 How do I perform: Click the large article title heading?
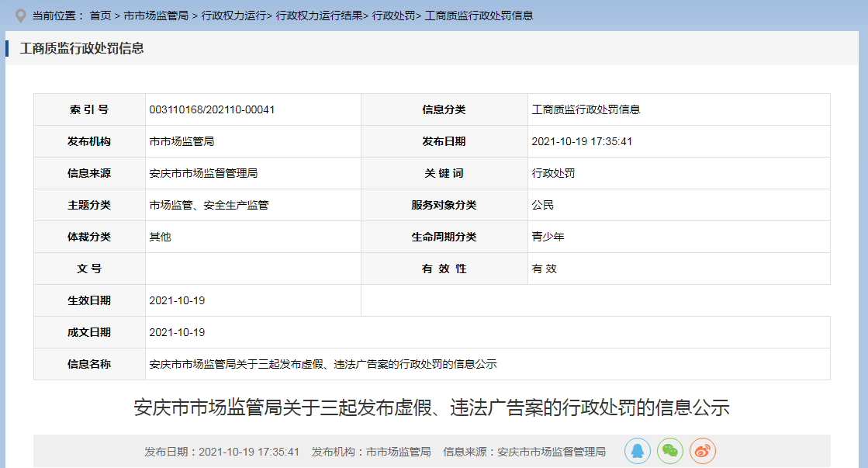[x=432, y=407]
